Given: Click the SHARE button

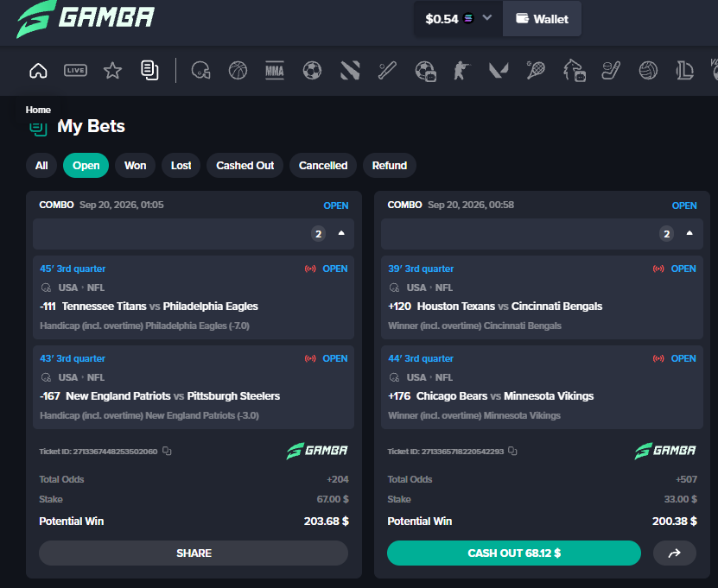Looking at the screenshot, I should point(194,553).
